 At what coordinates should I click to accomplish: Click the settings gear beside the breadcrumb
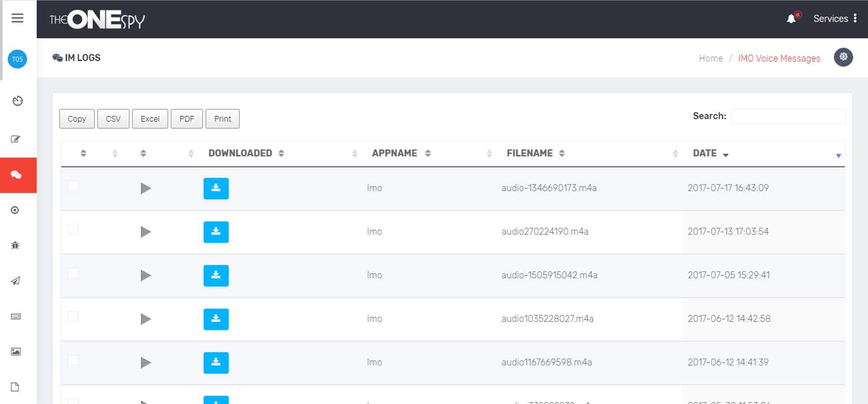coord(843,57)
